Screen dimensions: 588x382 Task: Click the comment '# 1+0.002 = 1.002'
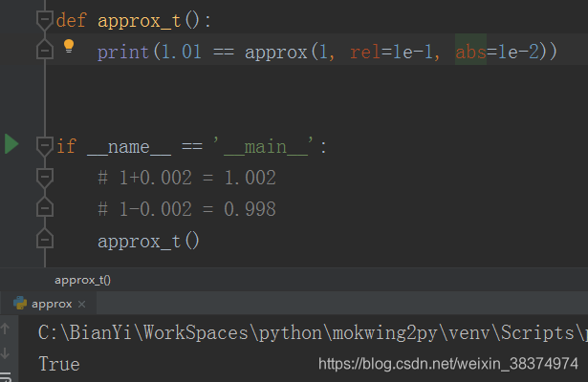click(x=186, y=178)
